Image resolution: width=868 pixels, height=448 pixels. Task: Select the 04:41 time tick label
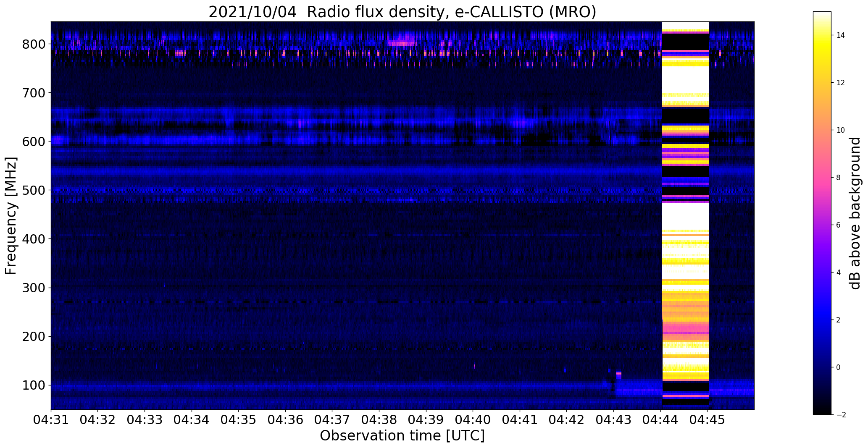click(520, 419)
